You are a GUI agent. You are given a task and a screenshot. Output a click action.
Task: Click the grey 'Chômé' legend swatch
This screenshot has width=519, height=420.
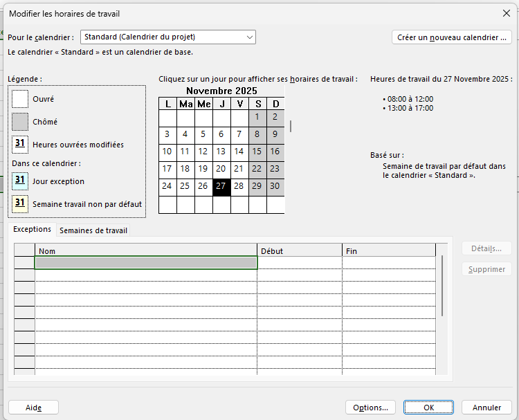[x=20, y=122]
